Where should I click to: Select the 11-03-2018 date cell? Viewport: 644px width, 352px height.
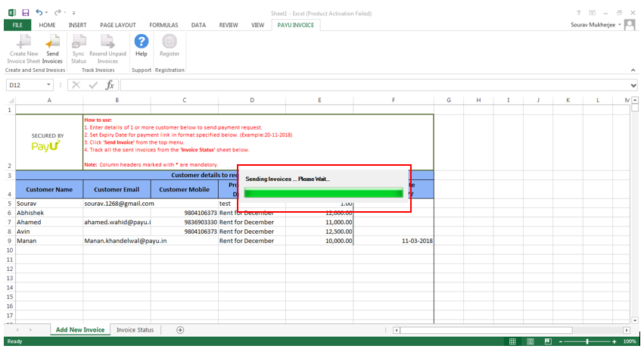click(394, 241)
